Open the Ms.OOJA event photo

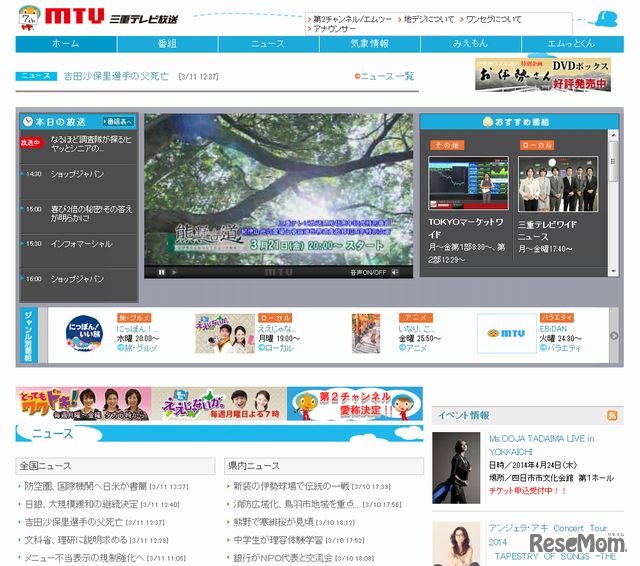456,468
